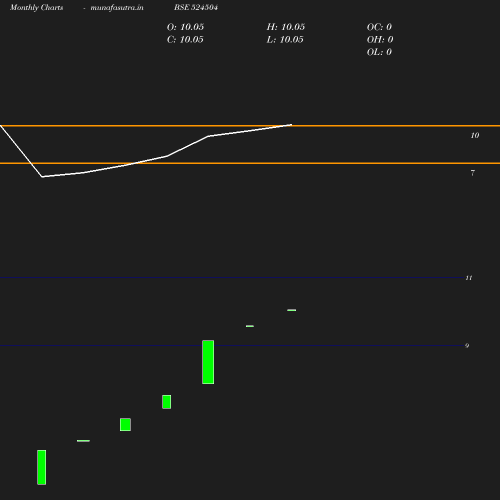
Task: Open the munafasutra.in site label
Action: (117, 8)
